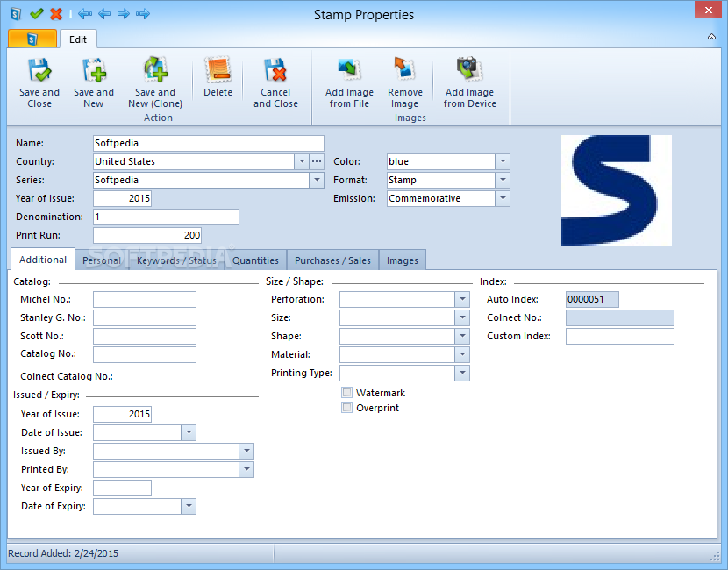Click the Cancel and Close icon
728x570 pixels.
tap(275, 70)
